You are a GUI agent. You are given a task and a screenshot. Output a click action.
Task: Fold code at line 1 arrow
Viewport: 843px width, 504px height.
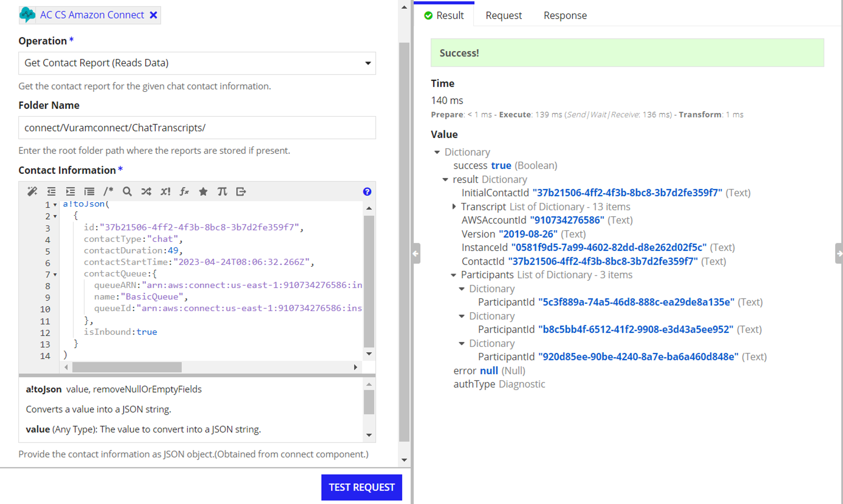(x=55, y=205)
